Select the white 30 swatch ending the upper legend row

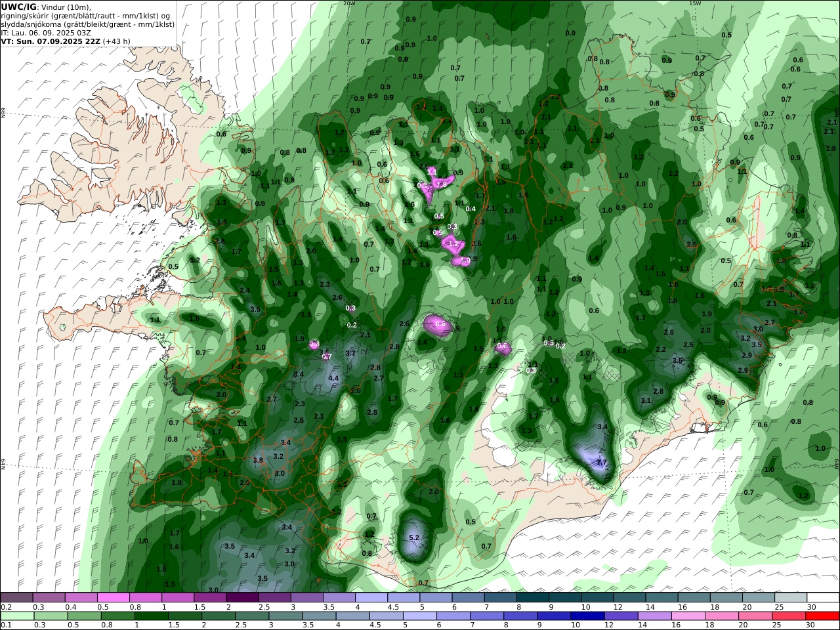pyautogui.click(x=822, y=598)
